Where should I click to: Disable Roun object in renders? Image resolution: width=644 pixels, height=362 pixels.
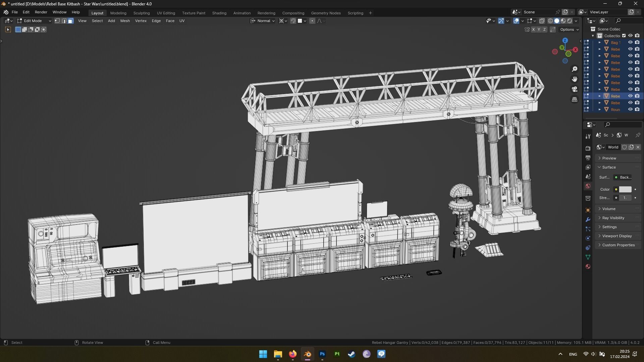[637, 110]
